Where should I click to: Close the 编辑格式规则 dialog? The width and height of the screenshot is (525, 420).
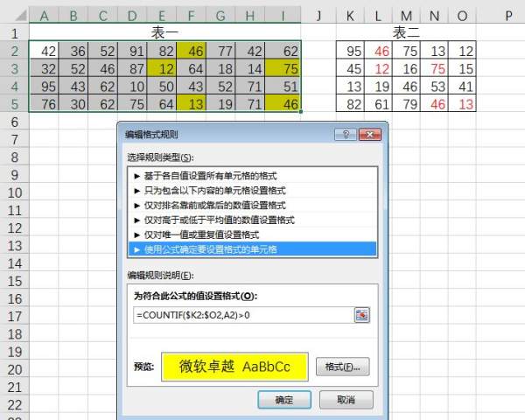371,134
